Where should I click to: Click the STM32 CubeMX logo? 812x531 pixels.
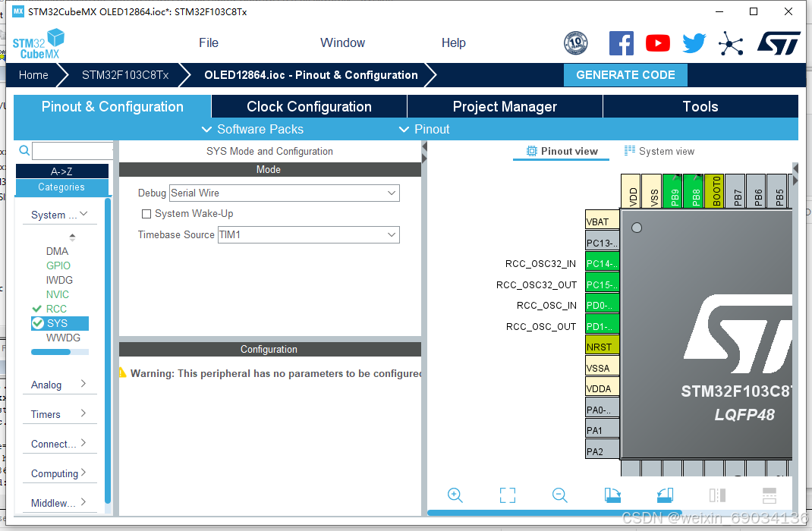(x=38, y=45)
